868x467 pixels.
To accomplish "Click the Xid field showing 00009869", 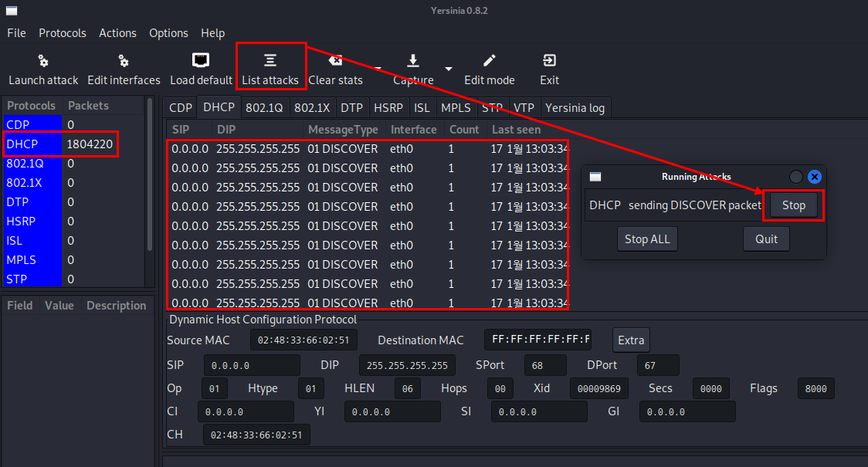I will click(600, 388).
